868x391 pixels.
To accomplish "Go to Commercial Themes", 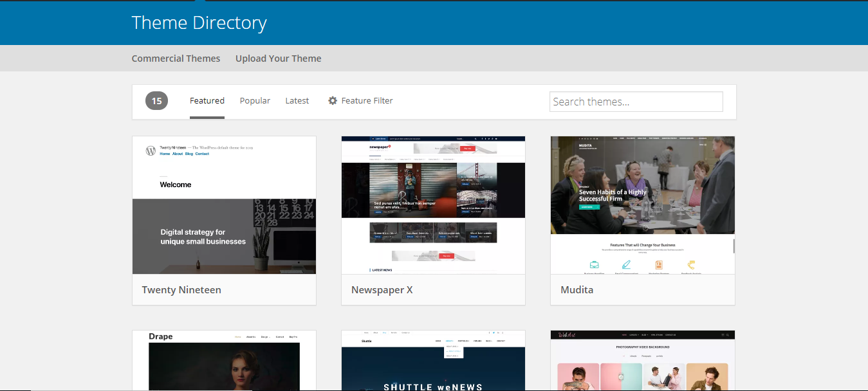I will tap(176, 59).
